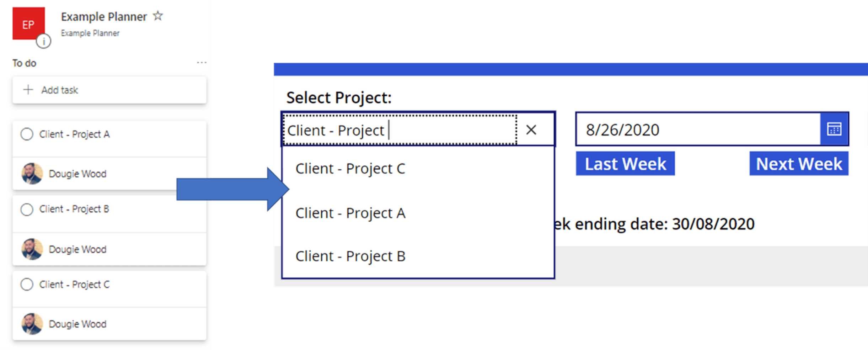Clear the project selection with X

click(531, 130)
